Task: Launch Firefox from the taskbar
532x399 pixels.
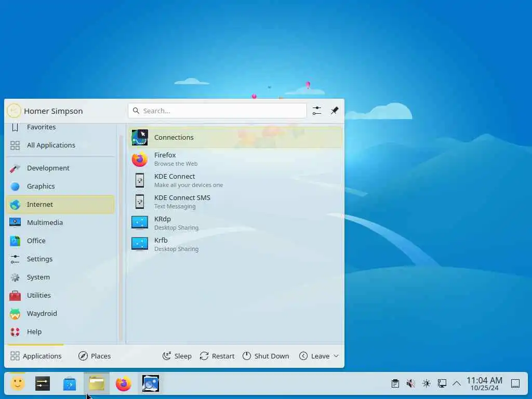Action: [124, 384]
